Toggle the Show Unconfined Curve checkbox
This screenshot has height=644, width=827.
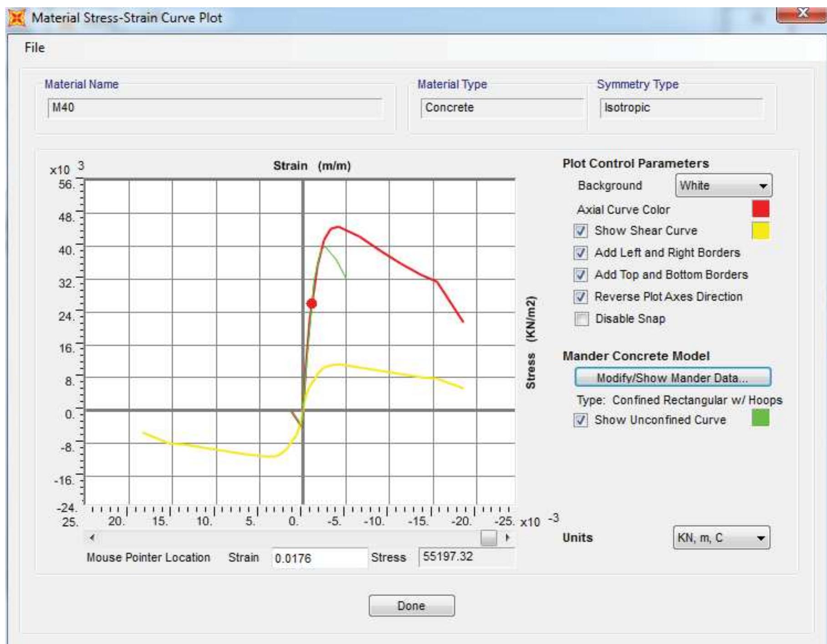point(581,420)
